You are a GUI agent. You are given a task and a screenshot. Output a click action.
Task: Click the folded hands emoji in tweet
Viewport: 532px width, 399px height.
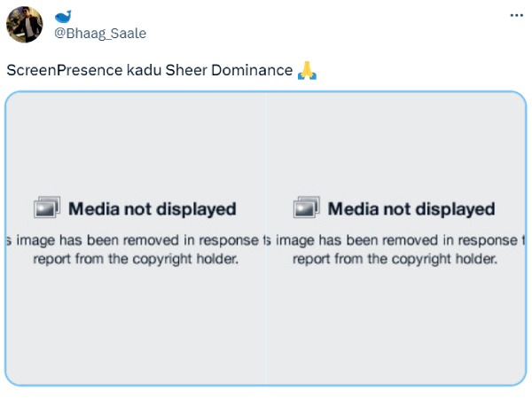click(307, 70)
